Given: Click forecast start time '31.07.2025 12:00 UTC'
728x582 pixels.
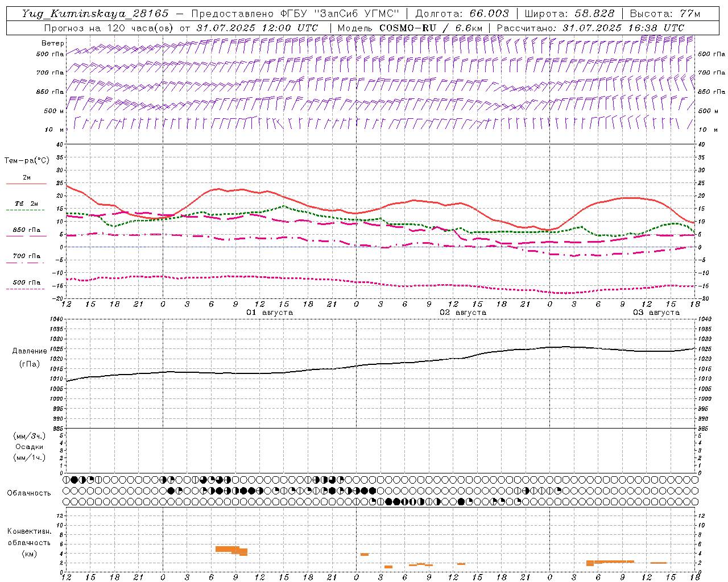Looking at the screenshot, I should tap(257, 28).
